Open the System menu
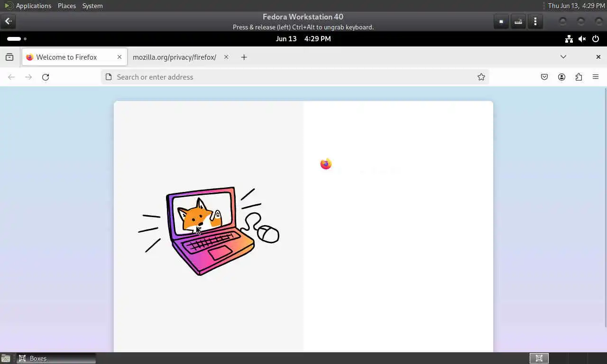 pyautogui.click(x=92, y=6)
